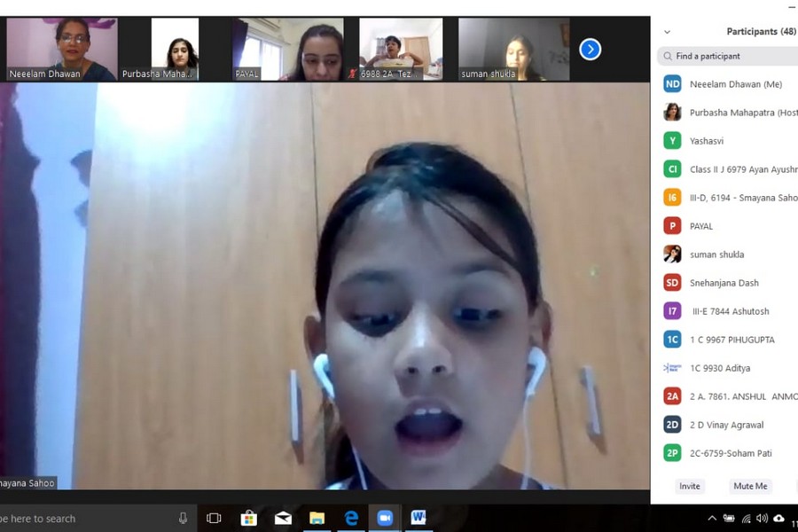Open the volume control in system tray
Viewport: 798px width, 532px height.
pyautogui.click(x=762, y=519)
